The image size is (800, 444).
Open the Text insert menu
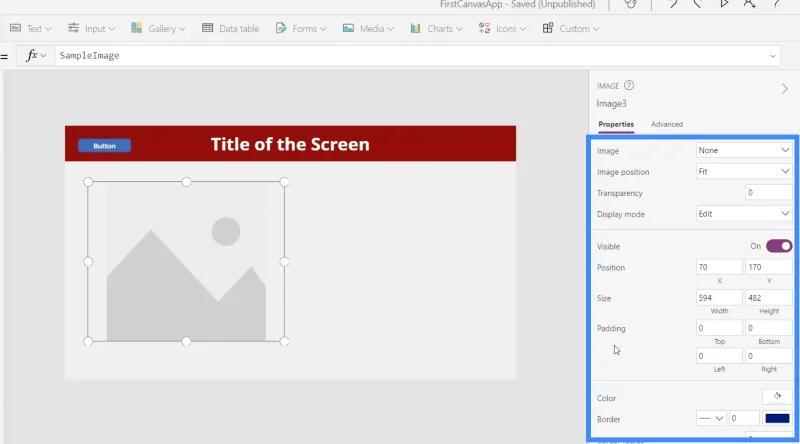(31, 29)
